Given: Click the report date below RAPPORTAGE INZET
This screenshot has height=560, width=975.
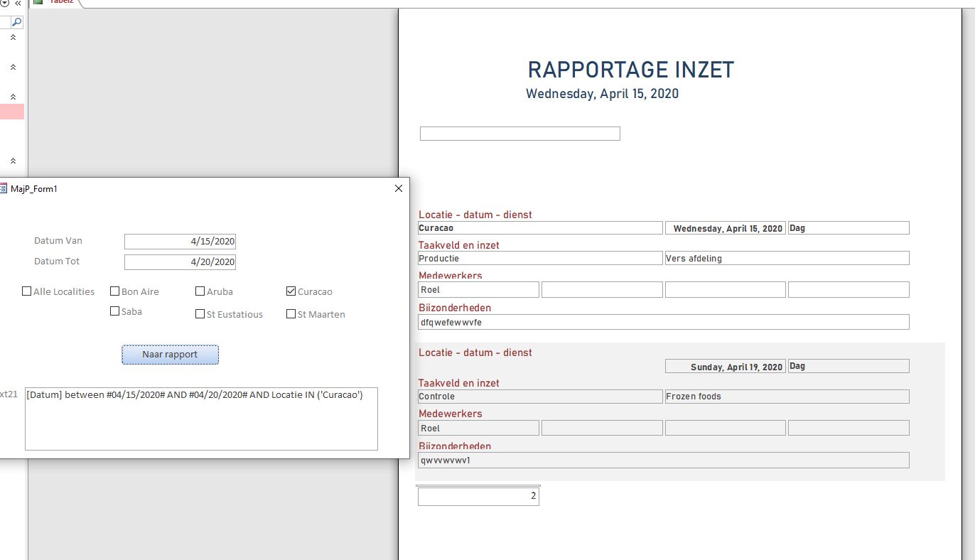Looking at the screenshot, I should point(602,94).
